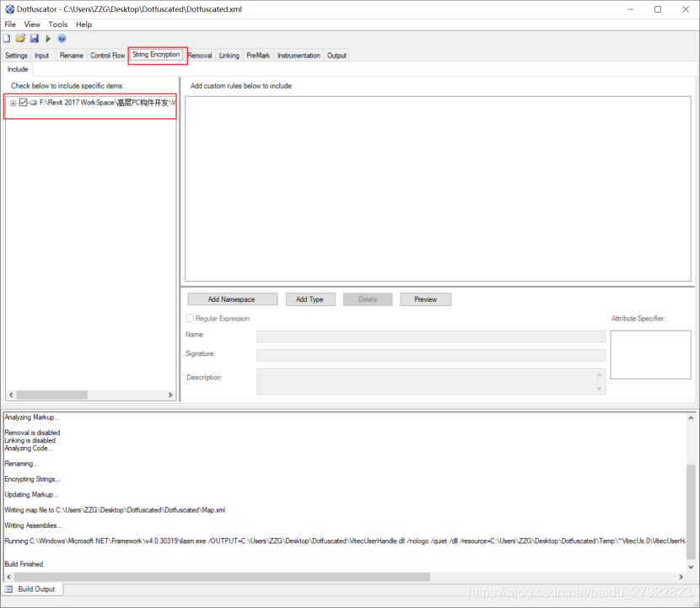700x608 pixels.
Task: Click the 'Build Finished.' output line
Action: tap(24, 564)
